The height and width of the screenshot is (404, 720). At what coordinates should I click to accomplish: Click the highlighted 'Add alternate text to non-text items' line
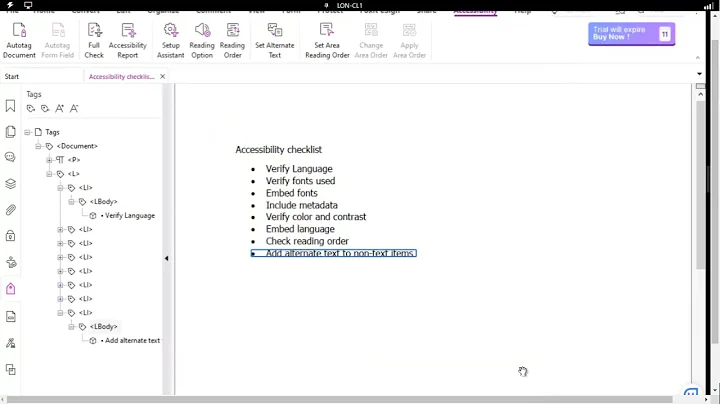click(334, 253)
